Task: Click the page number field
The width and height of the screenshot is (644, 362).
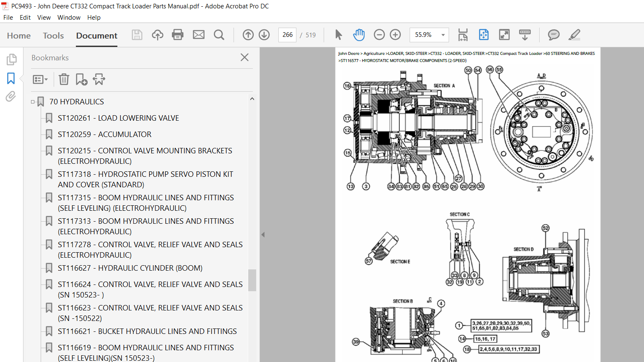Action: click(x=288, y=35)
